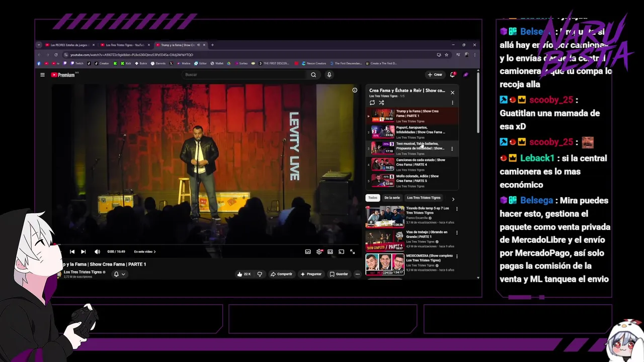Screen dimensions: 644x362
Task: Open a new browser tab
Action: click(x=212, y=45)
